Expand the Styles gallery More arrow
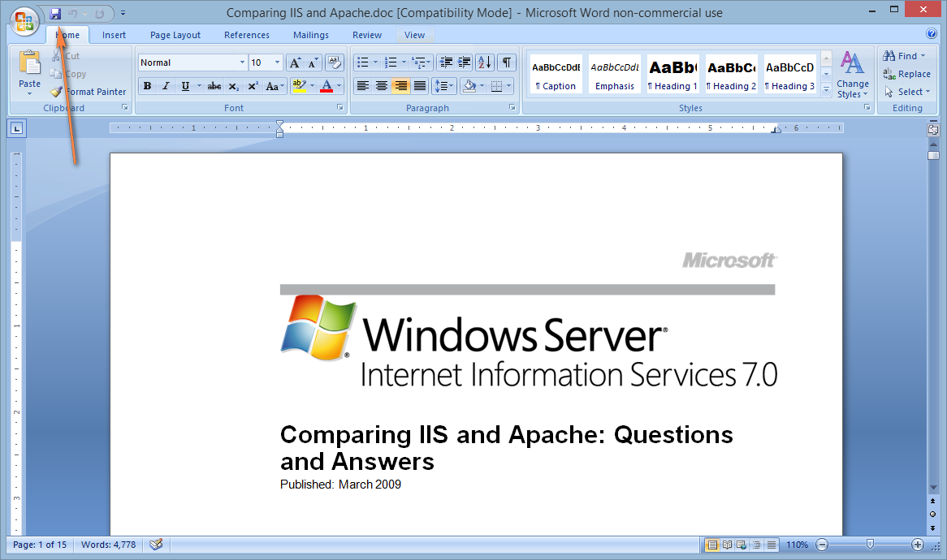The image size is (947, 560). point(826,91)
